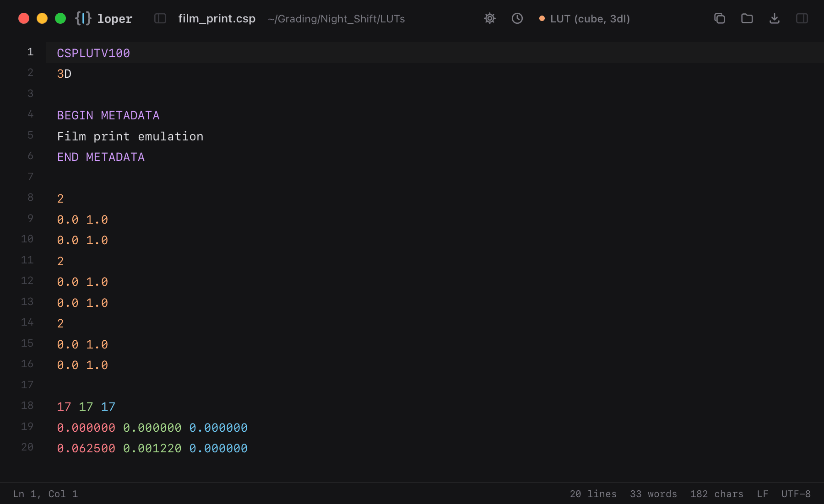This screenshot has width=824, height=504.
Task: Click the ~/Grading/Night_Shift/LUTs path
Action: pos(336,19)
